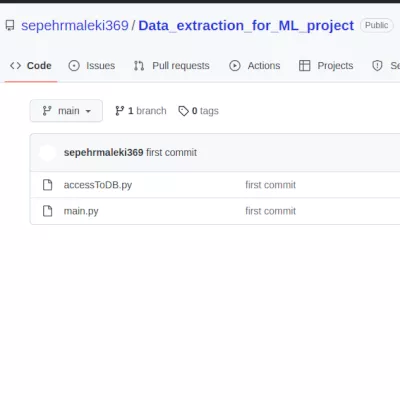Image resolution: width=400 pixels, height=400 pixels.
Task: Click the Projects table icon
Action: [x=305, y=66]
